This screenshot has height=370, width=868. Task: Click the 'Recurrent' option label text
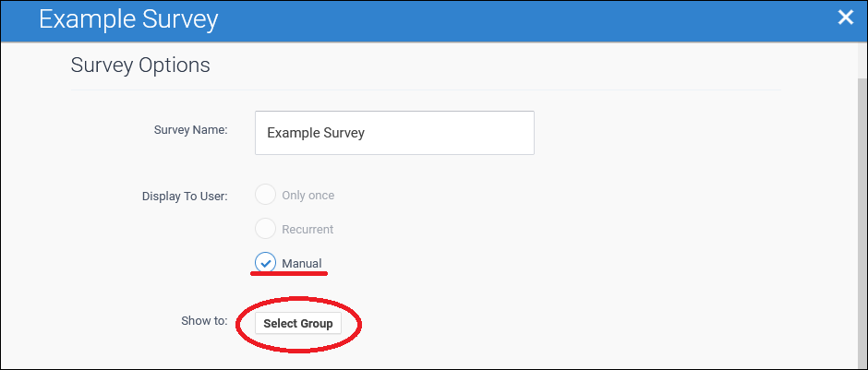tap(307, 229)
